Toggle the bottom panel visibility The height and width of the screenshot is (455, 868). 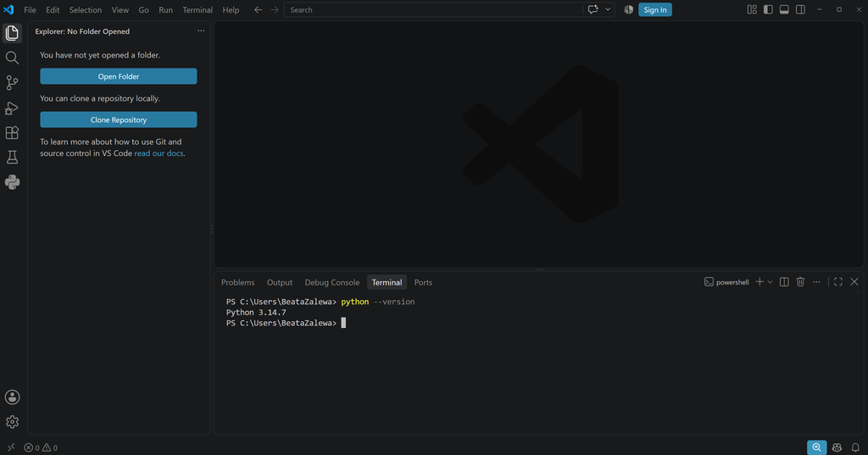(784, 9)
